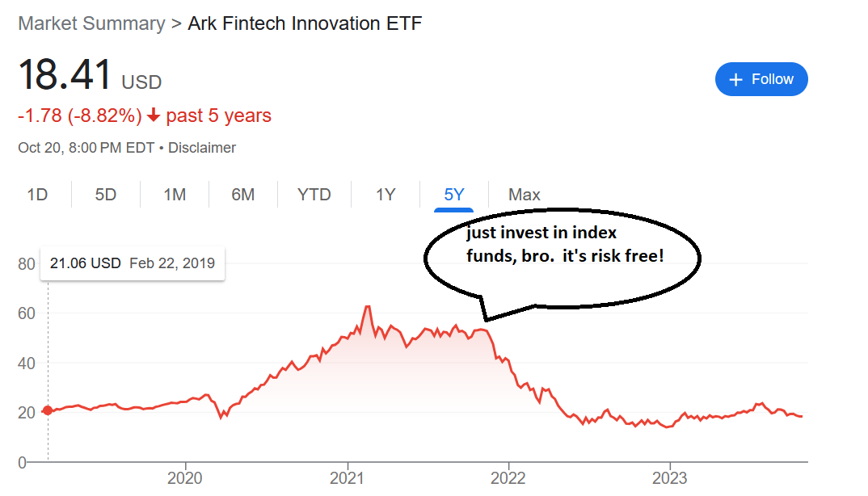Click the plus icon in Follow button

[x=735, y=80]
